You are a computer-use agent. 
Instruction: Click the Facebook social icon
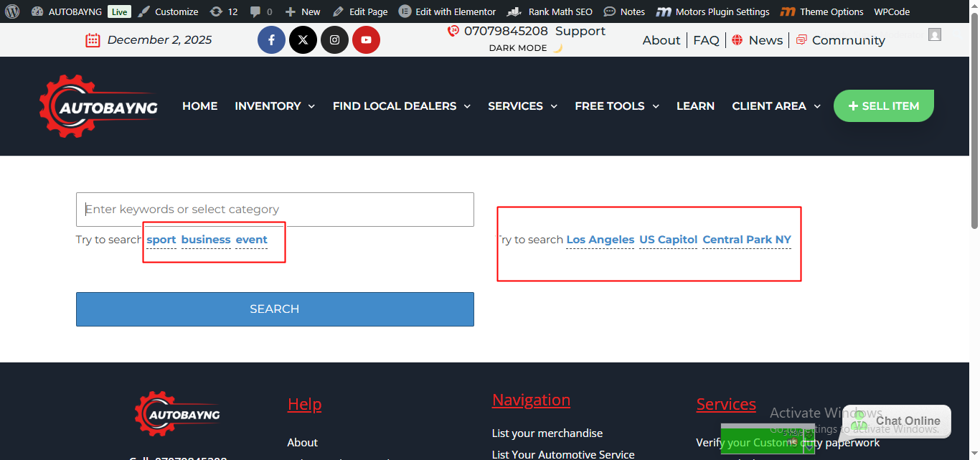[x=271, y=40]
